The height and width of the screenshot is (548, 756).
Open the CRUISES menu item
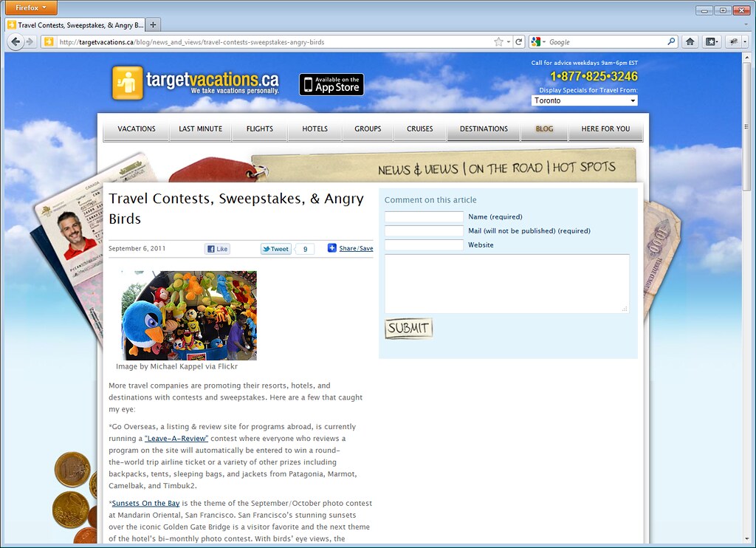coord(420,129)
